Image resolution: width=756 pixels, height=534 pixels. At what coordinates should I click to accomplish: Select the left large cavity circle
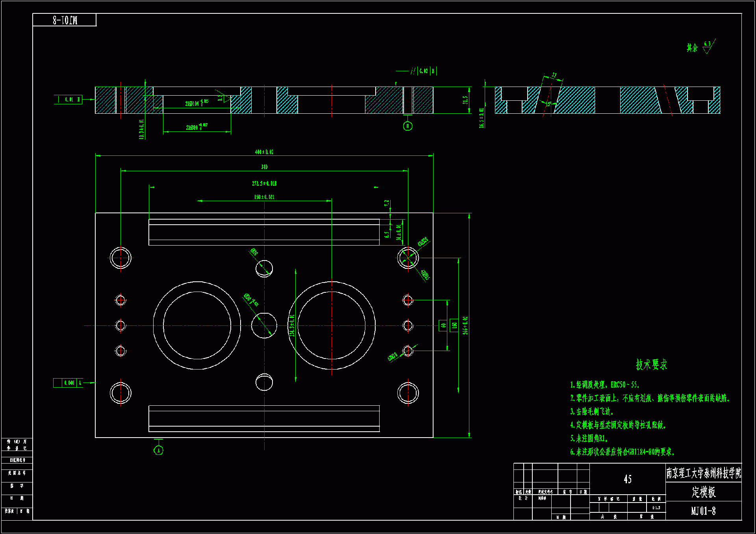[197, 325]
